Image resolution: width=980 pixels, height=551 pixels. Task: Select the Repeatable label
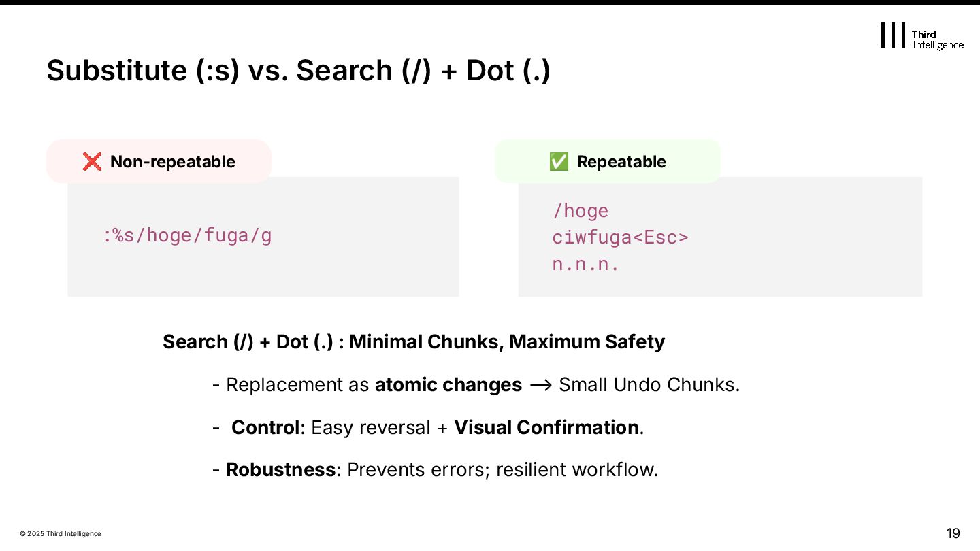tap(621, 162)
